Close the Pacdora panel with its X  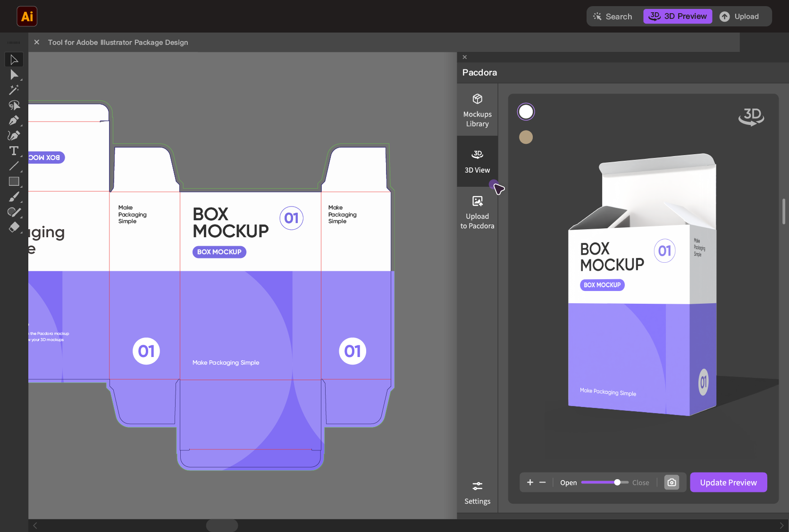tap(464, 57)
